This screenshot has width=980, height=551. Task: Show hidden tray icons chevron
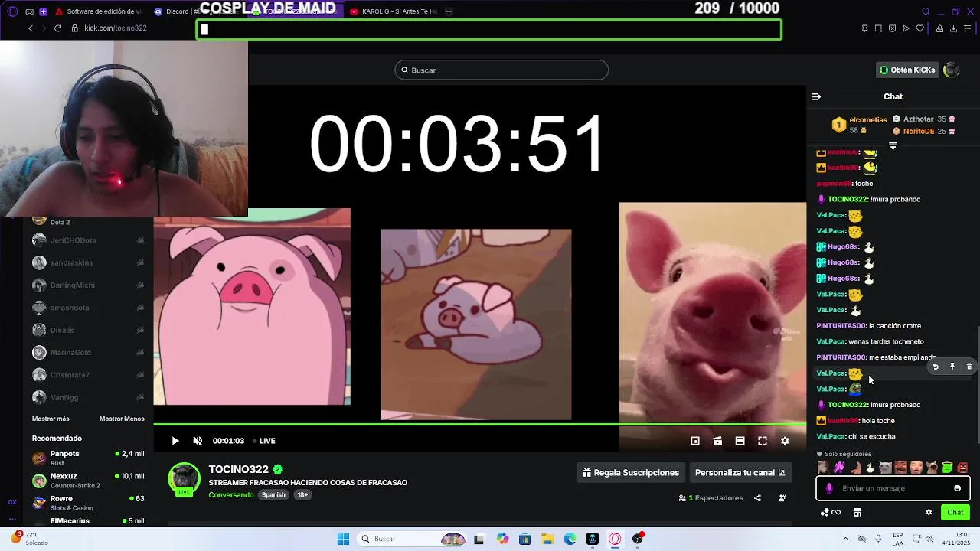coord(845,539)
